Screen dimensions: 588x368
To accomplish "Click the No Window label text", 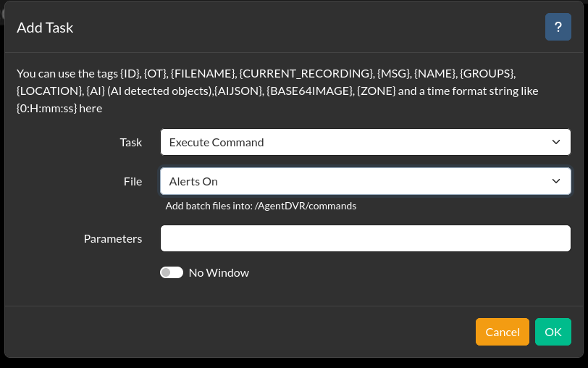I will 219,272.
